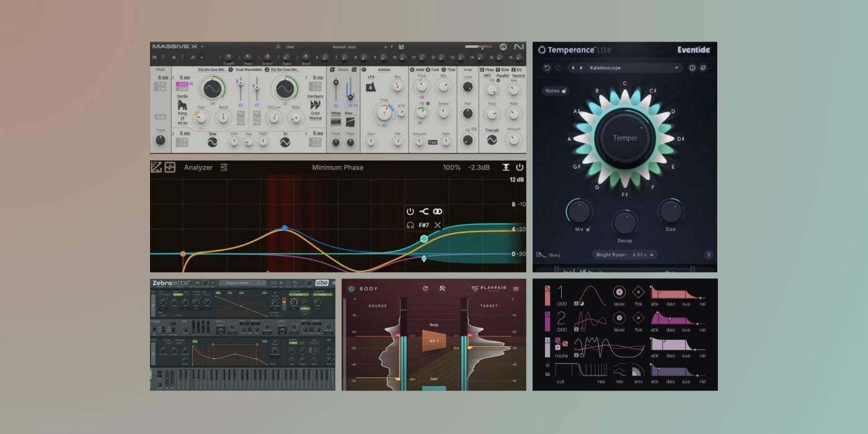The height and width of the screenshot is (434, 868).
Task: Click the Eventide Temperance Lite logo icon
Action: click(x=543, y=51)
